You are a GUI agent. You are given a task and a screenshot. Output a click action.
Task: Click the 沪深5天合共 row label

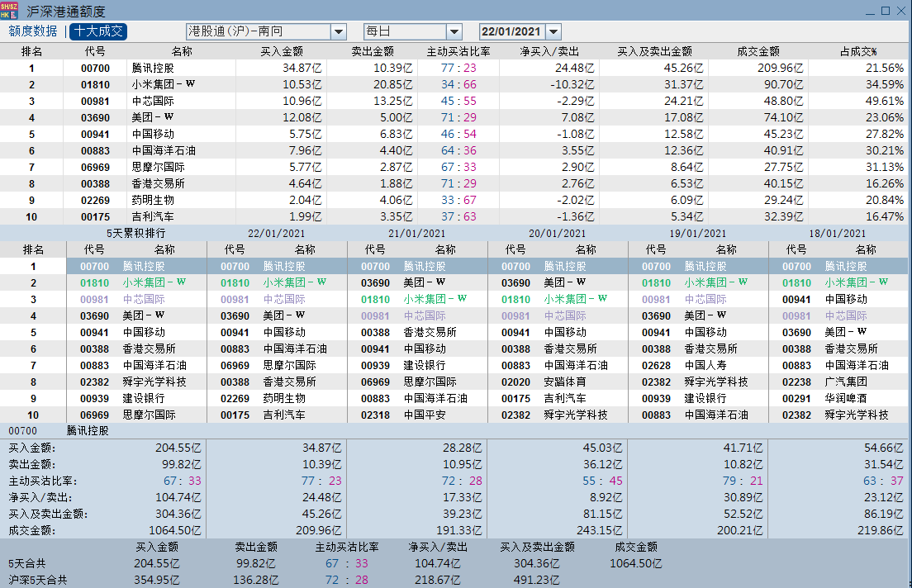(x=37, y=581)
